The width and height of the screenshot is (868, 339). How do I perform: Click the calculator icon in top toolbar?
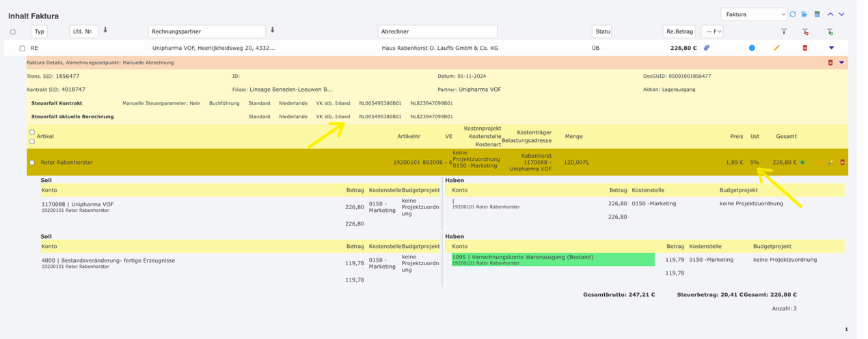817,14
